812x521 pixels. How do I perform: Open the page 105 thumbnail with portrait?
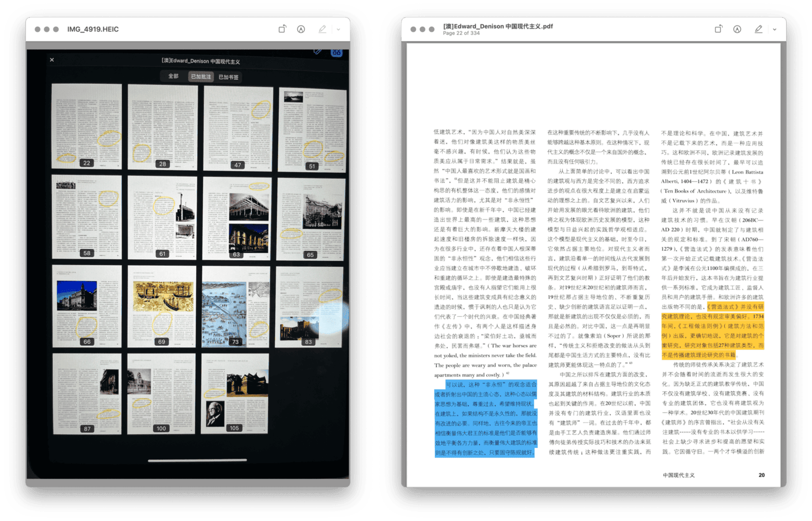pyautogui.click(x=235, y=394)
